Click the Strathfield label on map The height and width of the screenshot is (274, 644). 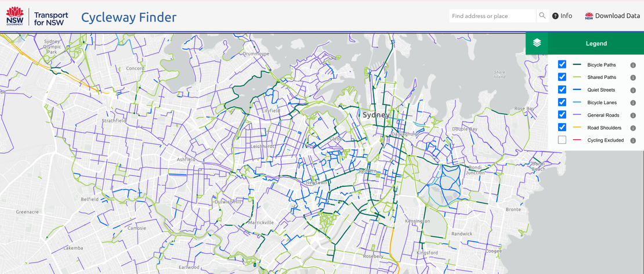(x=113, y=121)
